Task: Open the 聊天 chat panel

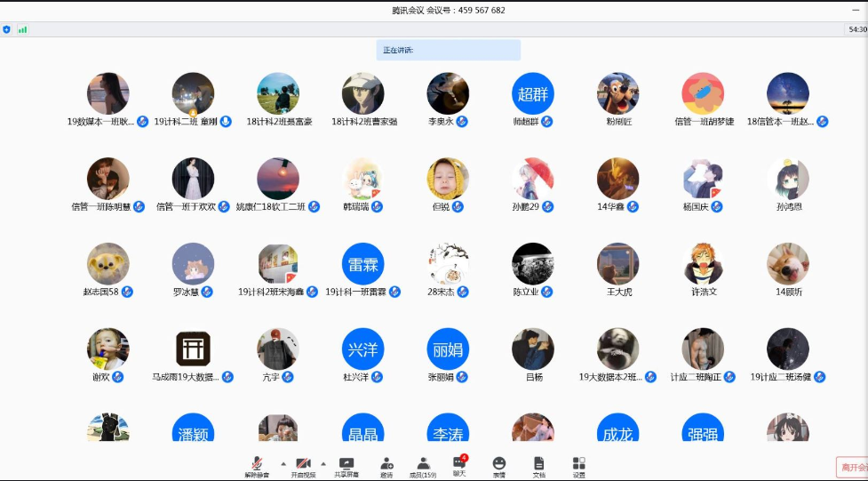Action: click(458, 467)
